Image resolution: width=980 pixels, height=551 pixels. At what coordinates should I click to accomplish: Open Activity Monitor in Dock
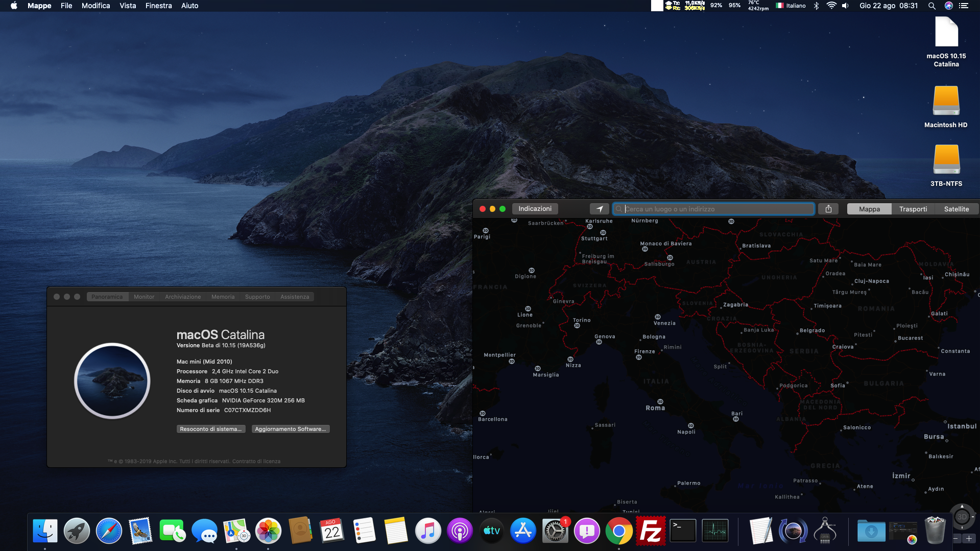715,531
